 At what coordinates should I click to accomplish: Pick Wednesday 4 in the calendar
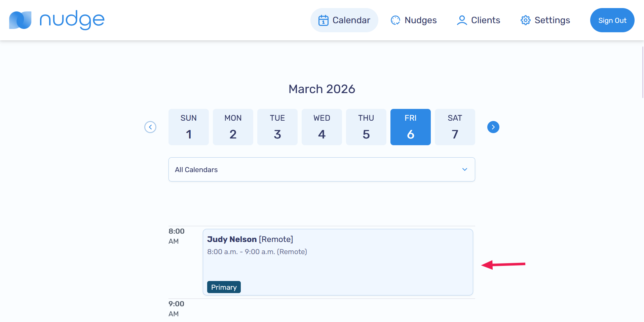coord(322,127)
